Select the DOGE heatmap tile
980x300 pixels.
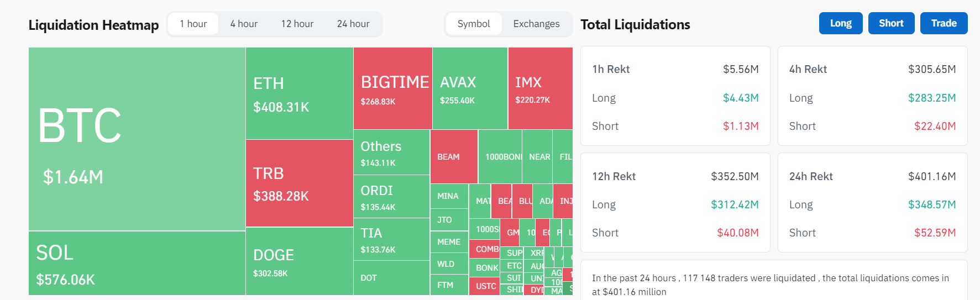299,261
